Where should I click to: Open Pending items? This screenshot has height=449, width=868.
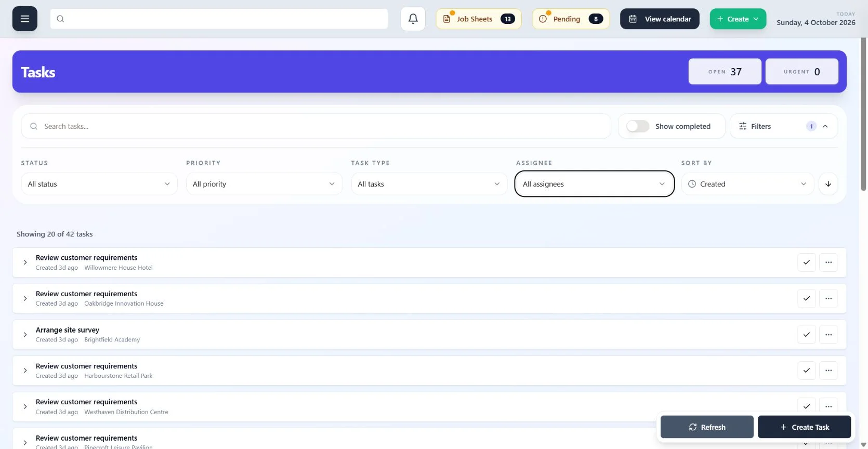[x=571, y=19]
